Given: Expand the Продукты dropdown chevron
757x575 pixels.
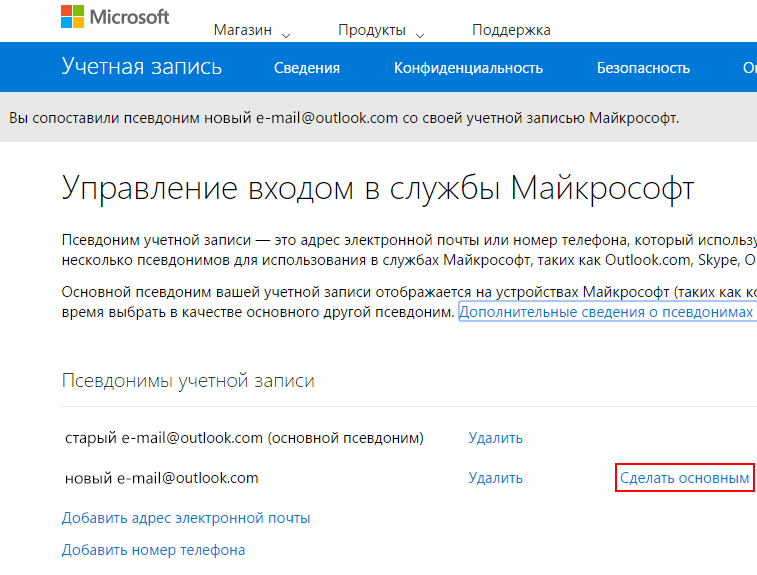Looking at the screenshot, I should (420, 35).
